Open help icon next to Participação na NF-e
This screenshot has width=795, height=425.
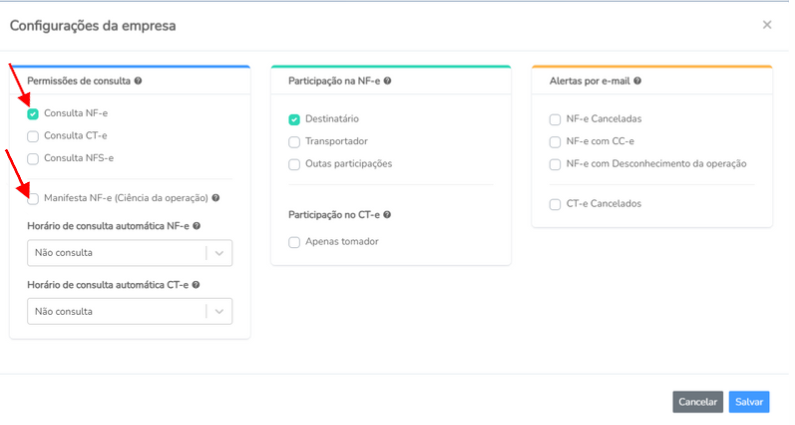(x=387, y=81)
